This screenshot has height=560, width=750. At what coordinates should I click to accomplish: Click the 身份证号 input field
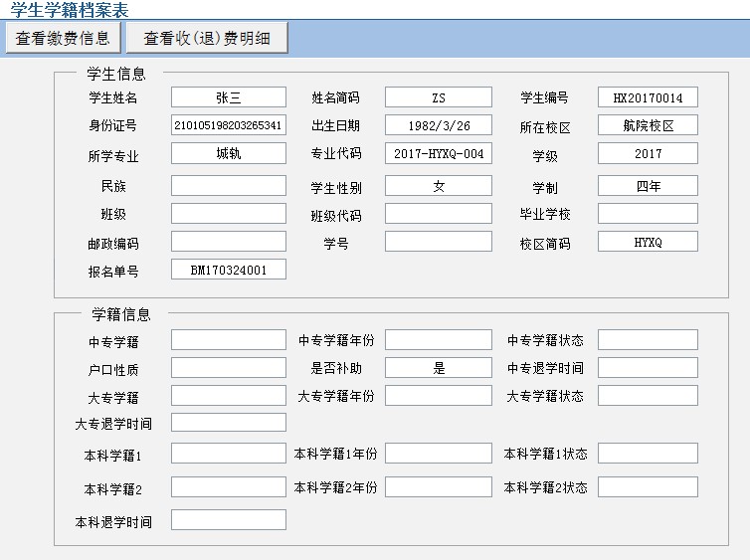[x=229, y=125]
